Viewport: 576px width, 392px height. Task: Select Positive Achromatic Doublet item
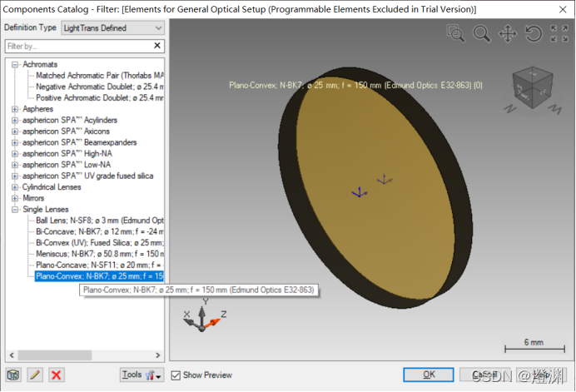point(100,97)
